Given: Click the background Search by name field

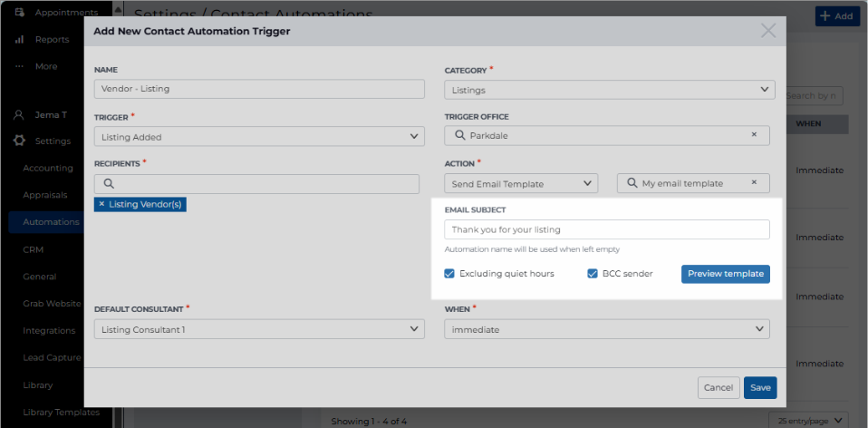Looking at the screenshot, I should (815, 96).
